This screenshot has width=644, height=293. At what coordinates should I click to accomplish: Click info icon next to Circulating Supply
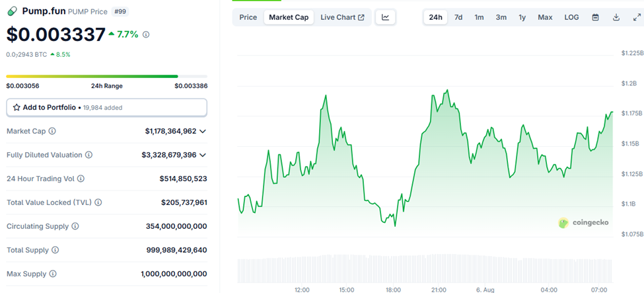(75, 226)
